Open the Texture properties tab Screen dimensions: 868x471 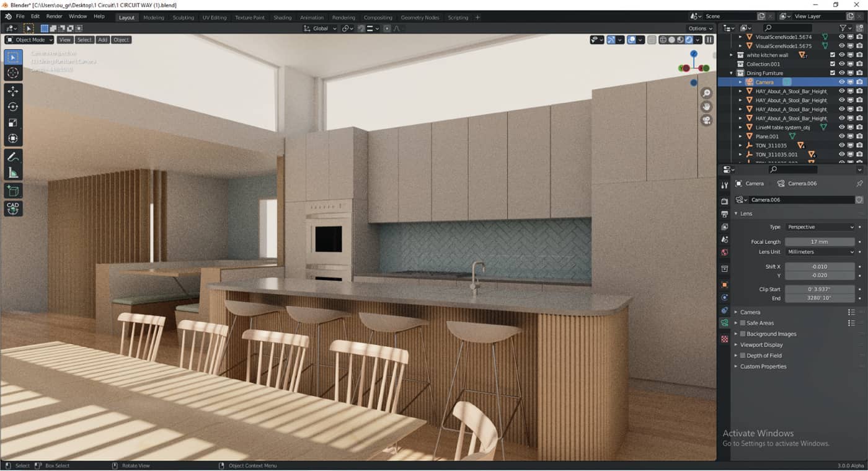click(x=724, y=339)
